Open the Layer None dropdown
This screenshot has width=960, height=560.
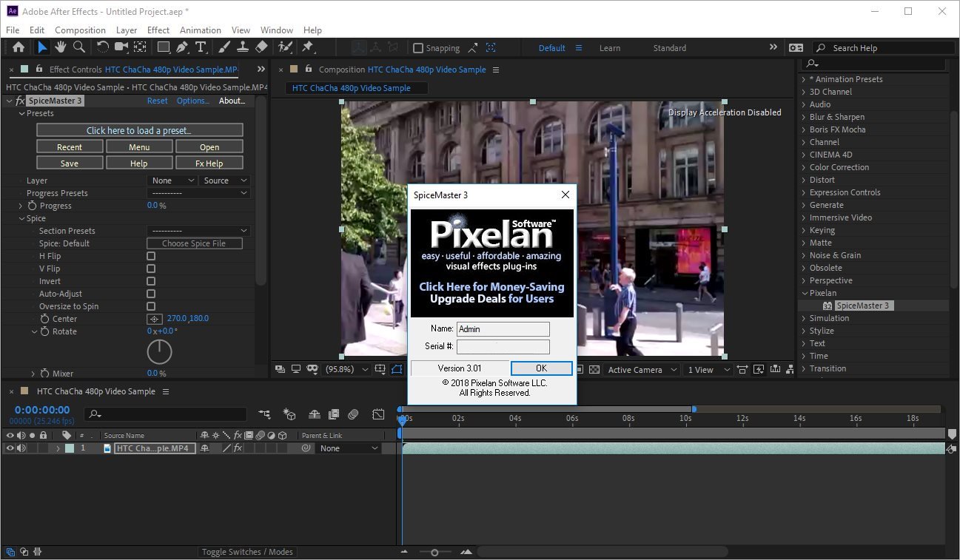[x=172, y=181]
